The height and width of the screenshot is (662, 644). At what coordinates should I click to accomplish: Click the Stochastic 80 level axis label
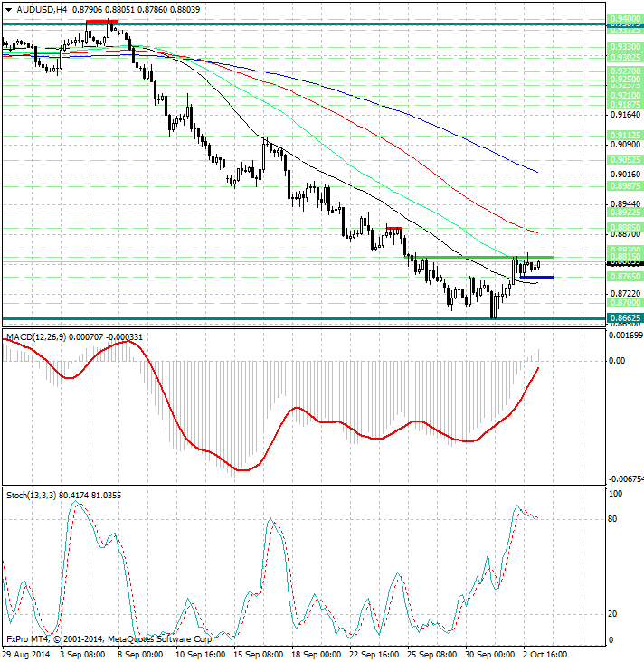(612, 519)
